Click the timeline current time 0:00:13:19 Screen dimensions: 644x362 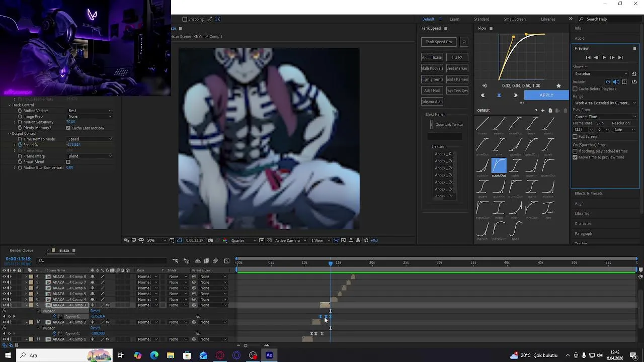point(18,259)
